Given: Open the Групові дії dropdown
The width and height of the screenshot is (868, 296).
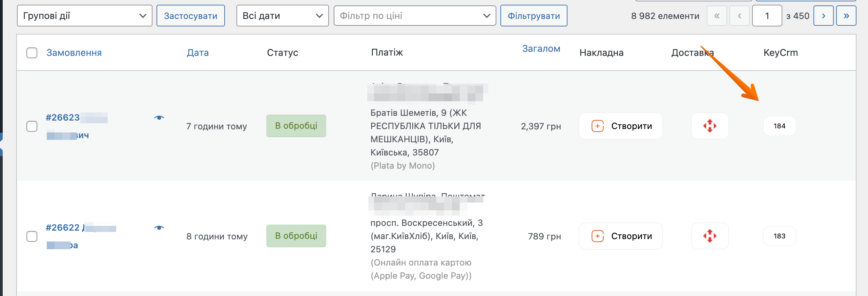Looking at the screenshot, I should 84,16.
